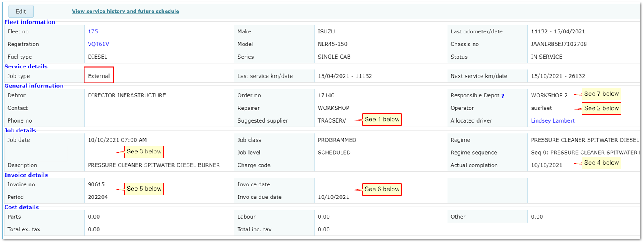Click the Responsible Depot help question mark
The image size is (644, 243).
502,96
